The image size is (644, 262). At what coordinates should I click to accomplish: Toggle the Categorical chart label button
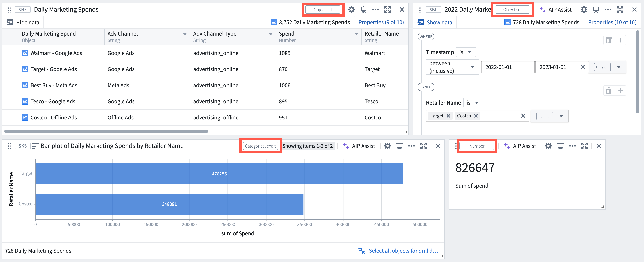(x=260, y=145)
